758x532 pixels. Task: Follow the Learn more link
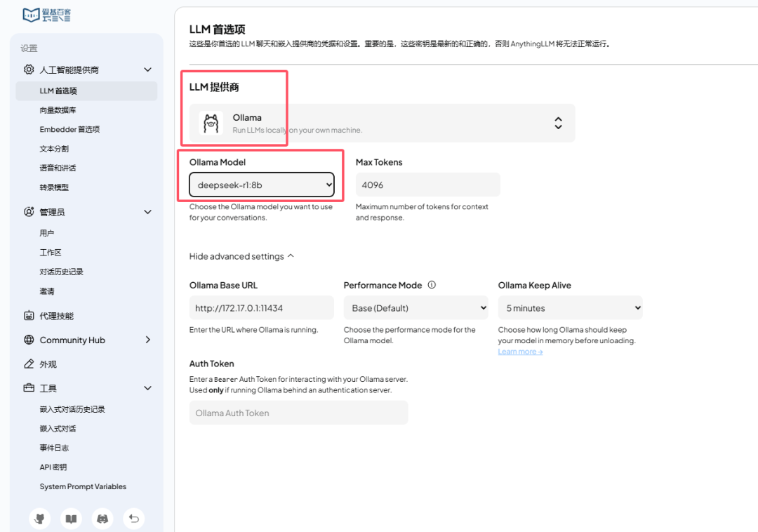coord(520,352)
